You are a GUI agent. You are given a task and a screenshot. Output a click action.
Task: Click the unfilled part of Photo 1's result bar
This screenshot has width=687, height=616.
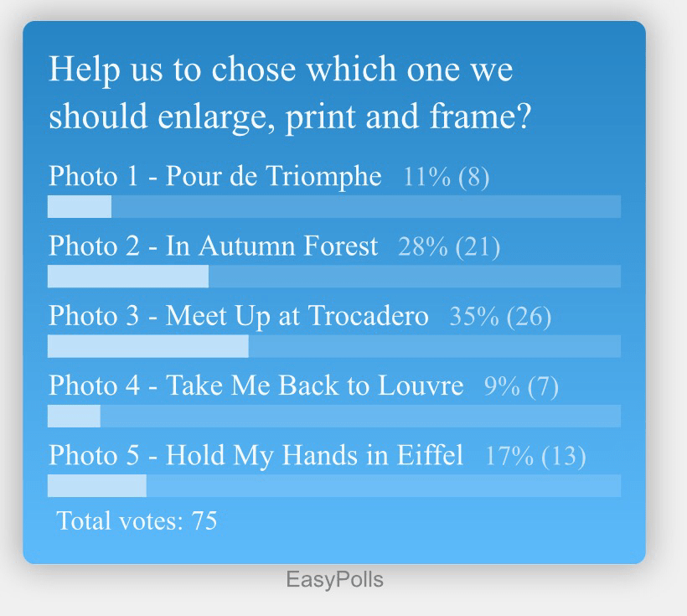coord(366,206)
